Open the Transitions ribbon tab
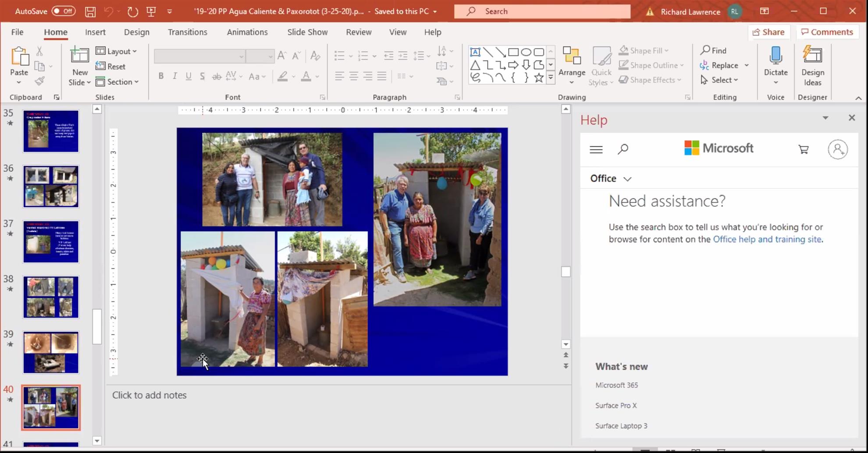 click(x=187, y=32)
